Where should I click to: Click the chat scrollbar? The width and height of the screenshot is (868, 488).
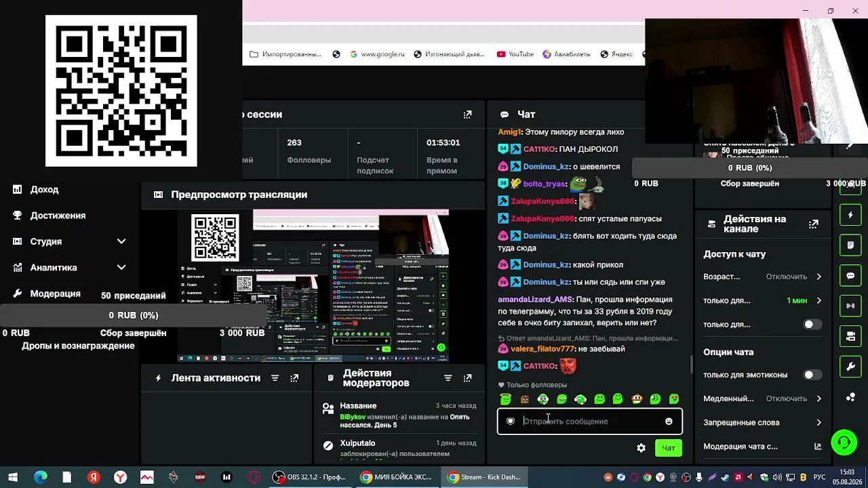691,365
